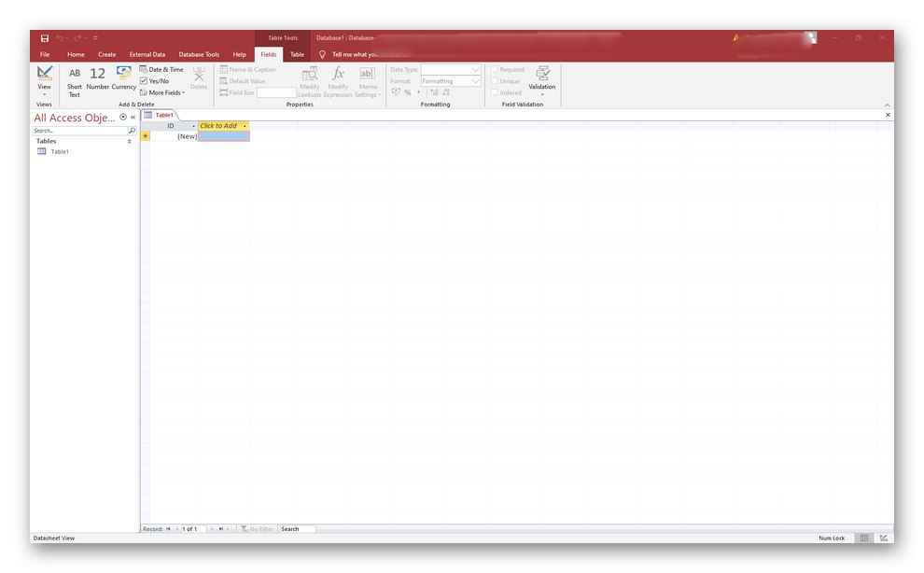Open the Help ribbon tab

point(239,54)
